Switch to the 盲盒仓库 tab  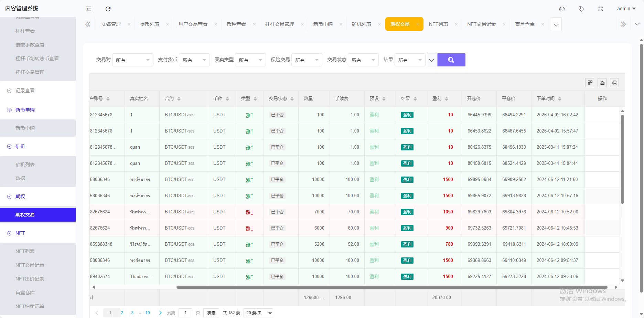point(525,24)
